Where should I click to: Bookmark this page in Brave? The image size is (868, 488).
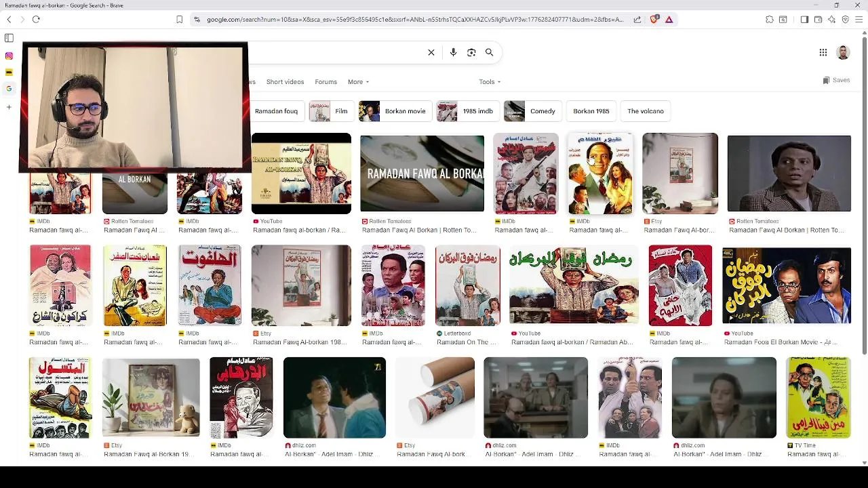pos(179,20)
